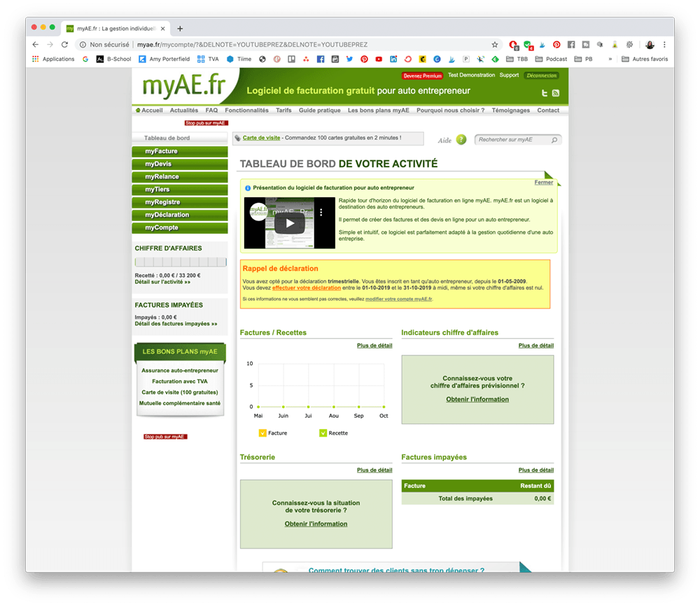Image resolution: width=700 pixels, height=606 pixels.
Task: Open Fonctionnalités in top navigation
Action: [x=246, y=111]
